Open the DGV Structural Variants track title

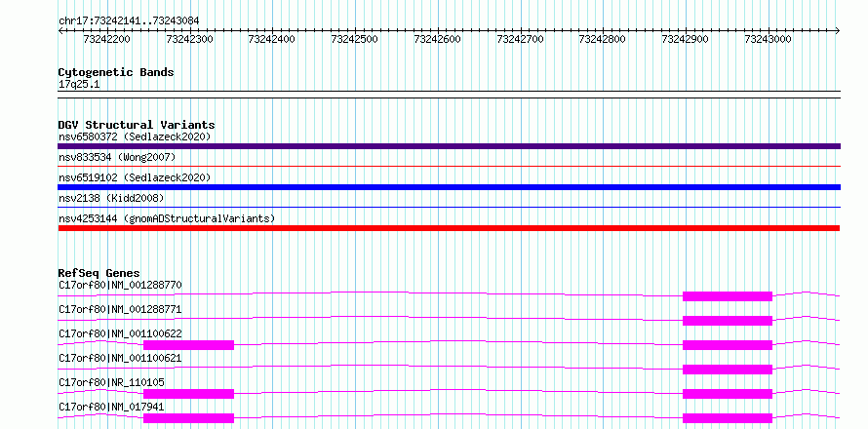pyautogui.click(x=137, y=125)
